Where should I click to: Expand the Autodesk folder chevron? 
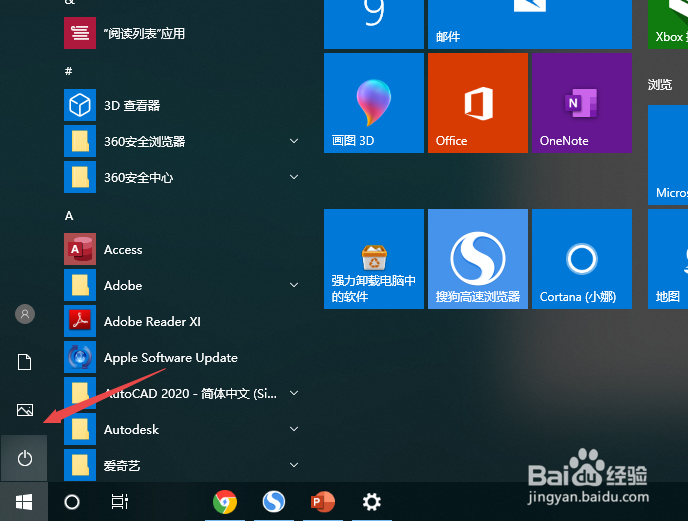(x=294, y=429)
